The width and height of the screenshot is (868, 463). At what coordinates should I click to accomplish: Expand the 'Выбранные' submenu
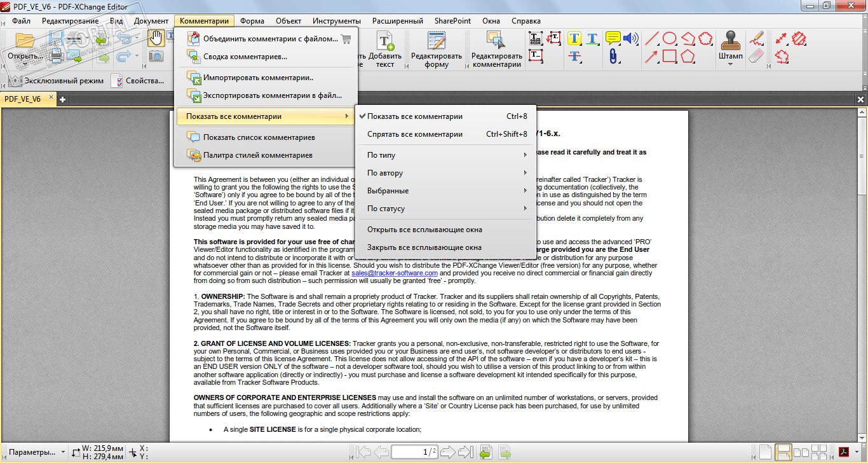click(445, 191)
